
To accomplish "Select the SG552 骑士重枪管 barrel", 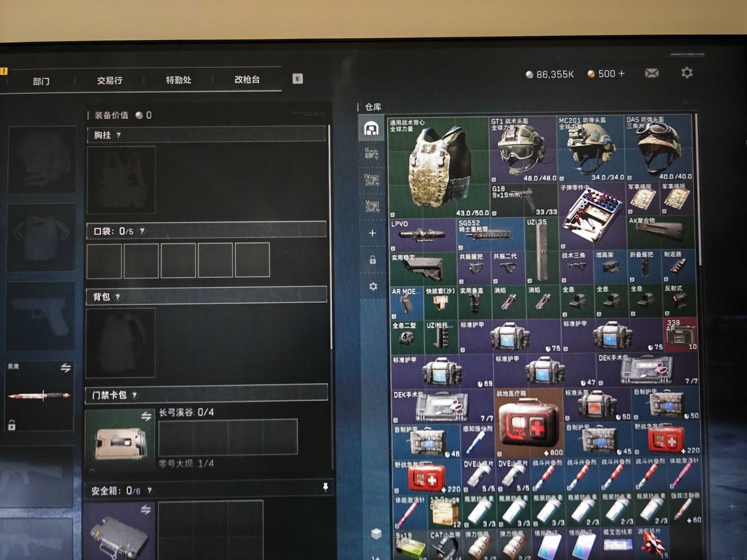I will [490, 235].
